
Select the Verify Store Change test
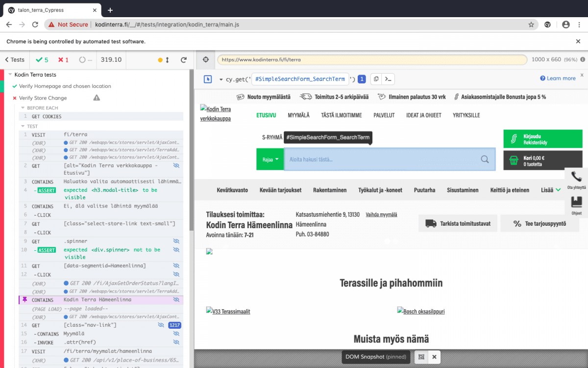(x=43, y=98)
